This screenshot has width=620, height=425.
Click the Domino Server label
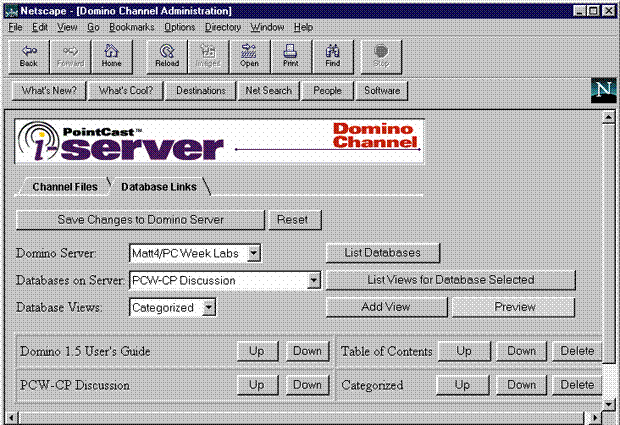point(56,253)
